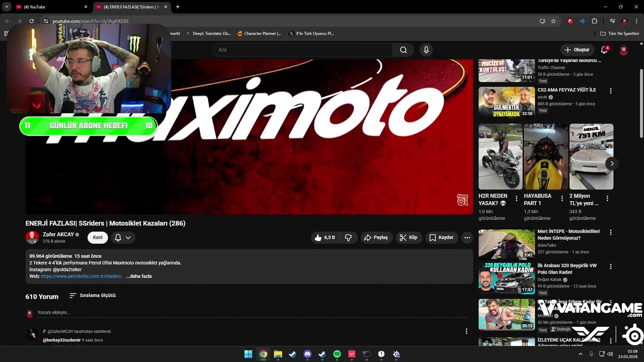Click the volume icon in system tray
Image resolution: width=644 pixels, height=362 pixels.
pos(610,354)
